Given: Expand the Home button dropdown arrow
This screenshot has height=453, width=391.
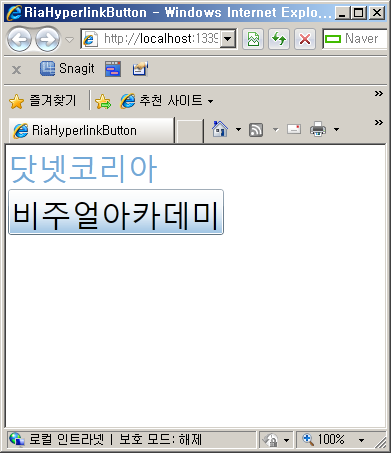Looking at the screenshot, I should (x=238, y=129).
